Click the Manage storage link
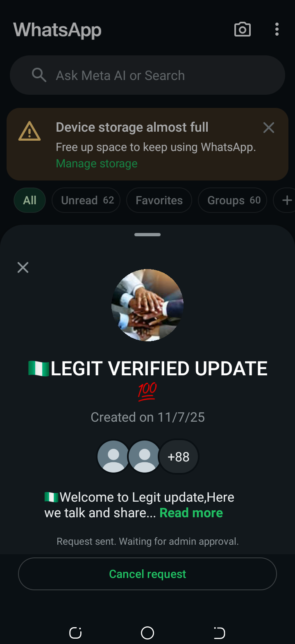The image size is (295, 644). (97, 163)
